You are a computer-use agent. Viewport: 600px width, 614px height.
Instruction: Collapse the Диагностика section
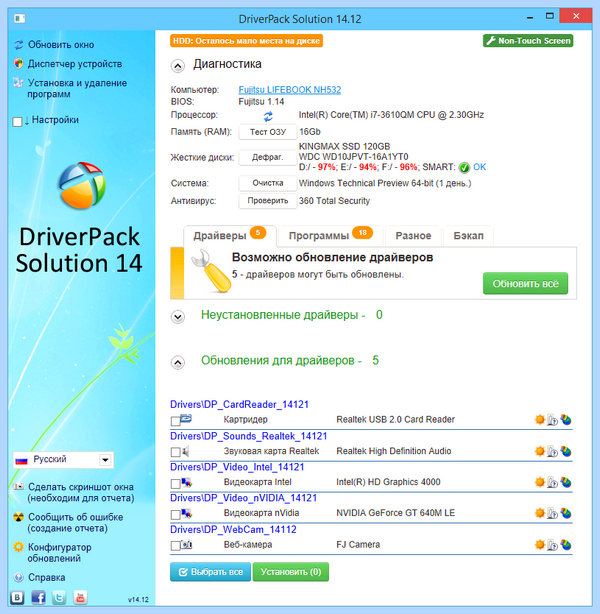(x=178, y=66)
